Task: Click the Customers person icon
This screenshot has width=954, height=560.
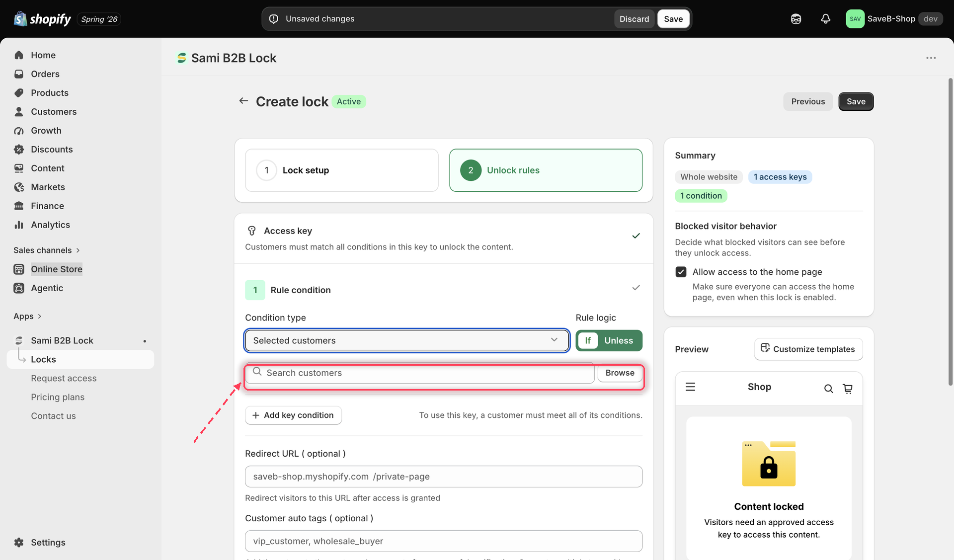Action: point(19,112)
